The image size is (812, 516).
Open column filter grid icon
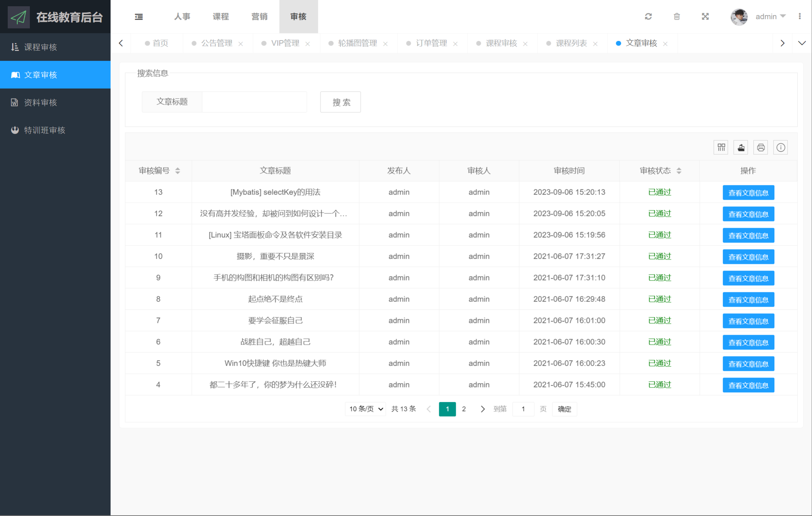pyautogui.click(x=721, y=148)
